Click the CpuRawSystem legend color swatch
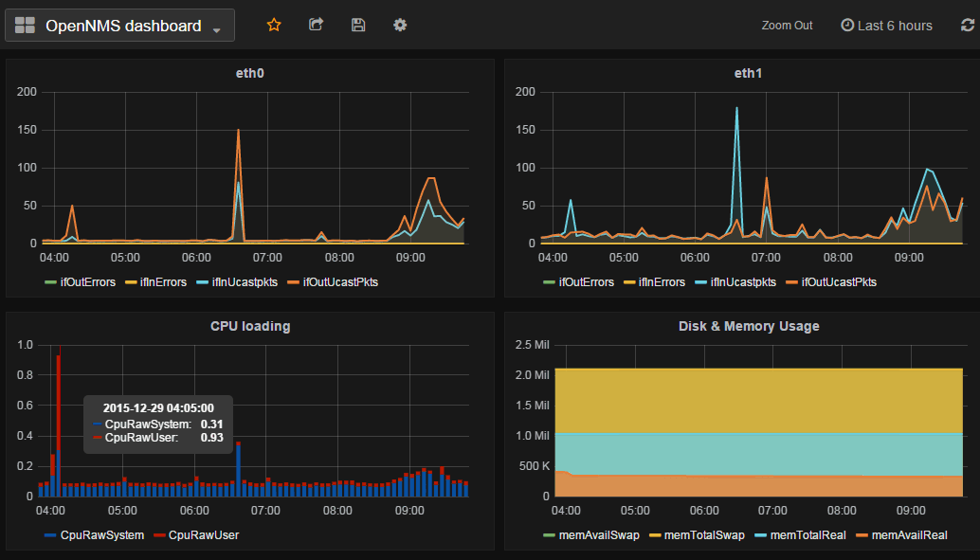The height and width of the screenshot is (560, 980). tap(50, 535)
